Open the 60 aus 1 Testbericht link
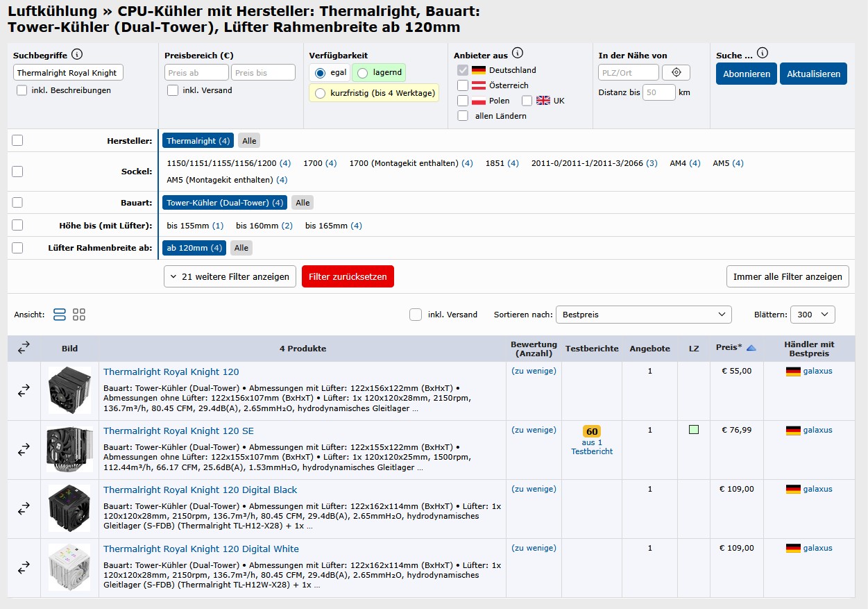The height and width of the screenshot is (609, 868). [592, 442]
